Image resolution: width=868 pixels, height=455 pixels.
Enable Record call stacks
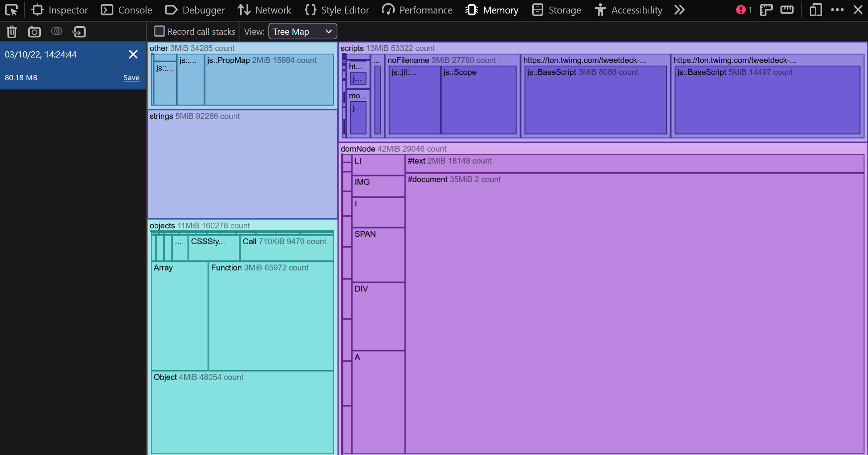(159, 31)
